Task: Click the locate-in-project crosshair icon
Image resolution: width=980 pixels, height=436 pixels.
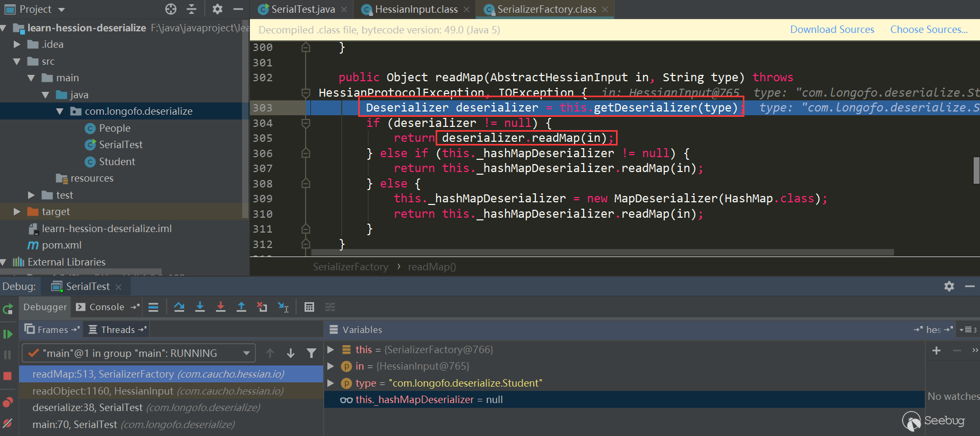Action: 171,9
